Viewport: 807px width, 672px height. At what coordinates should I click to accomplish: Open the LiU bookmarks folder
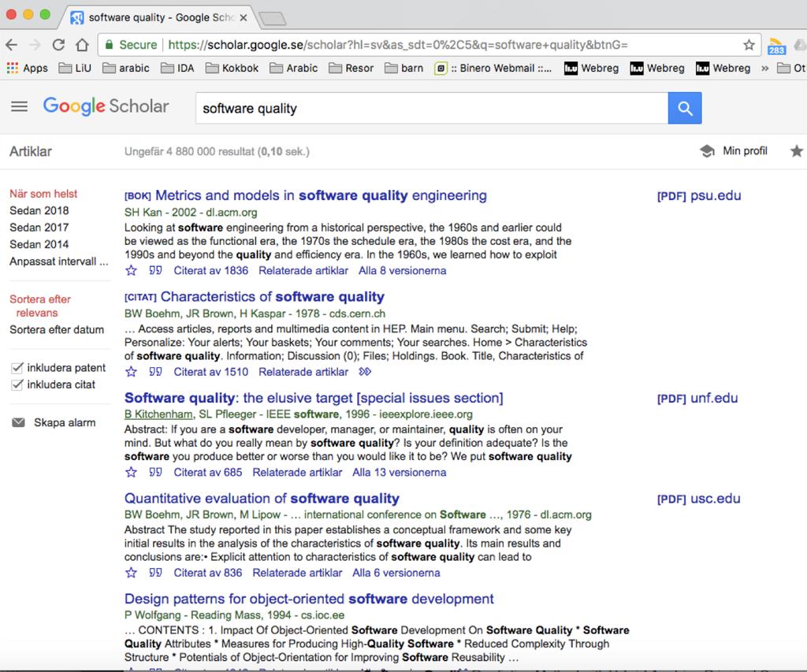coord(75,68)
